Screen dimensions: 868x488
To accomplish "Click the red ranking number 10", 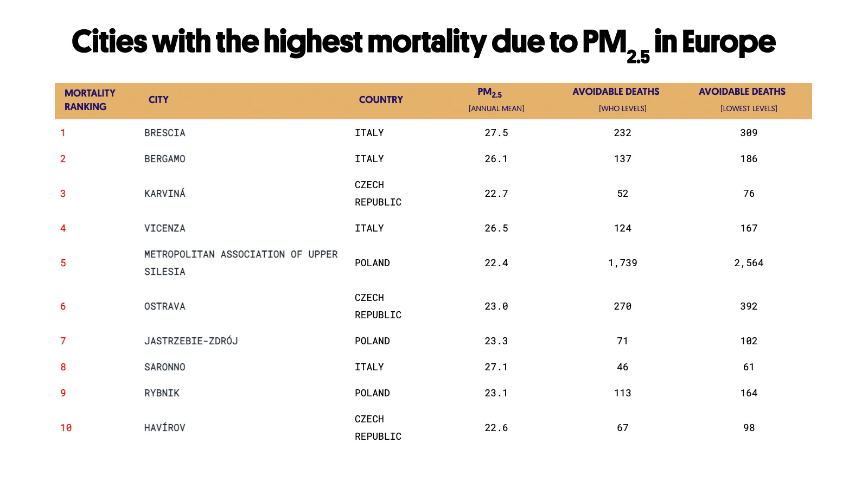I will point(66,428).
